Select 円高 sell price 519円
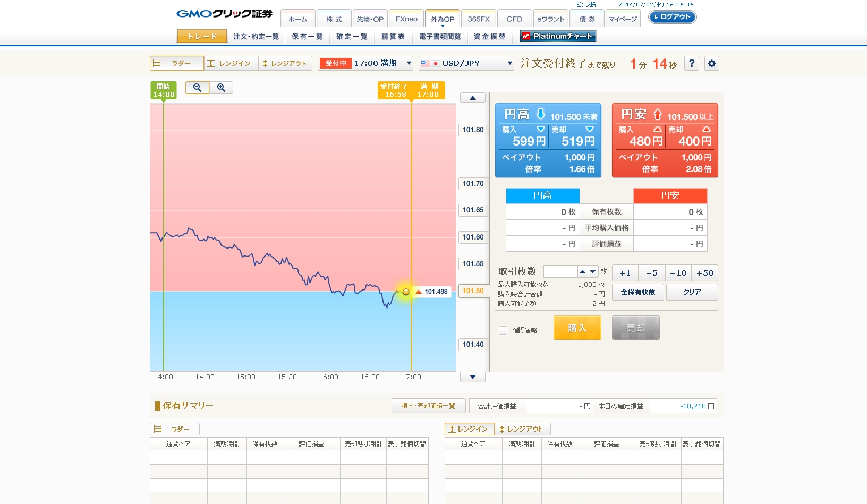Viewport: 867px width, 504px height. [573, 136]
